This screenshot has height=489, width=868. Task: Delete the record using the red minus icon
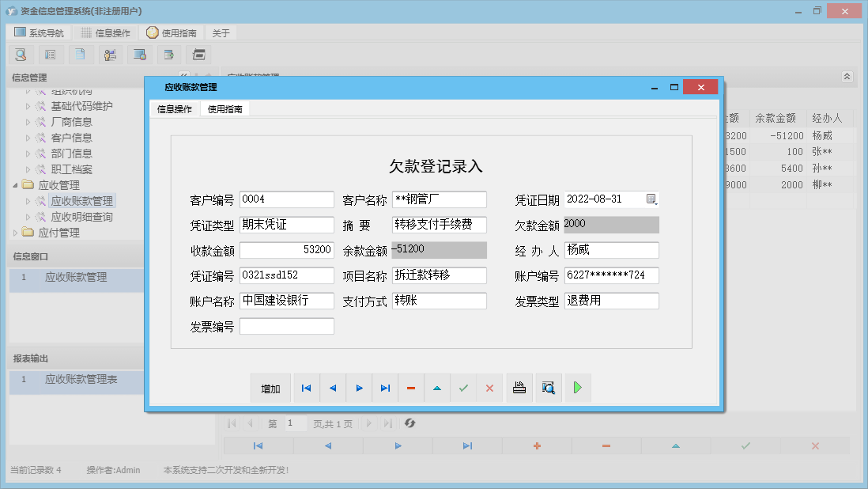coord(410,388)
